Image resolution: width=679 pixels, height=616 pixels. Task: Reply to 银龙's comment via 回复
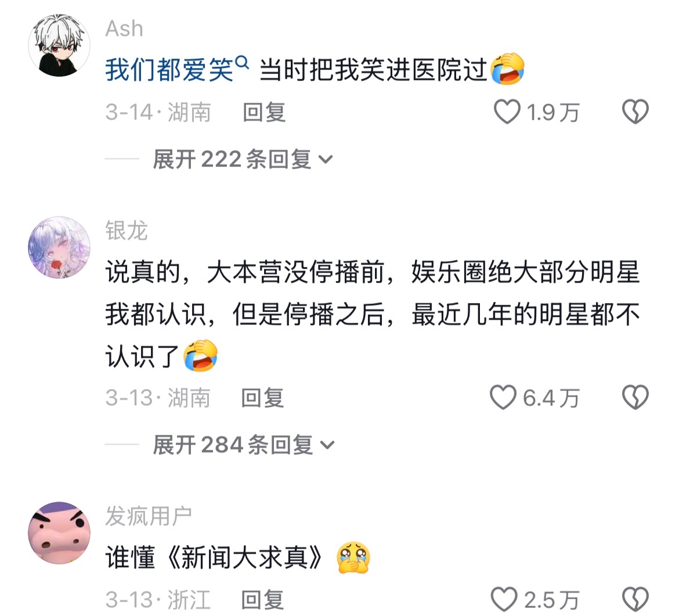262,398
